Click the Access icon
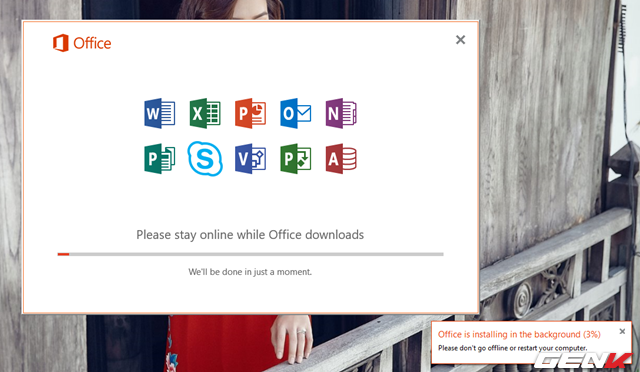Viewport: 640px width, 372px height. [x=341, y=158]
